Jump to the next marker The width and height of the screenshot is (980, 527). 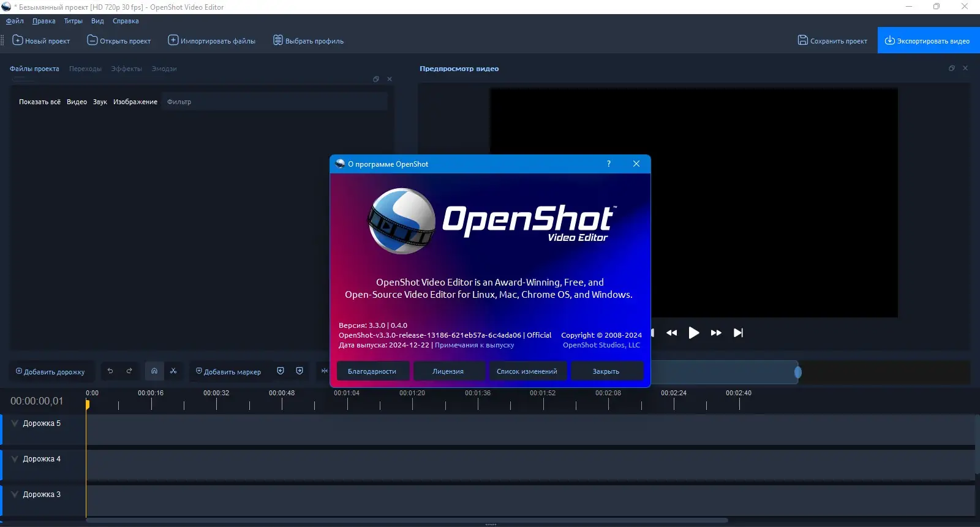click(x=300, y=371)
